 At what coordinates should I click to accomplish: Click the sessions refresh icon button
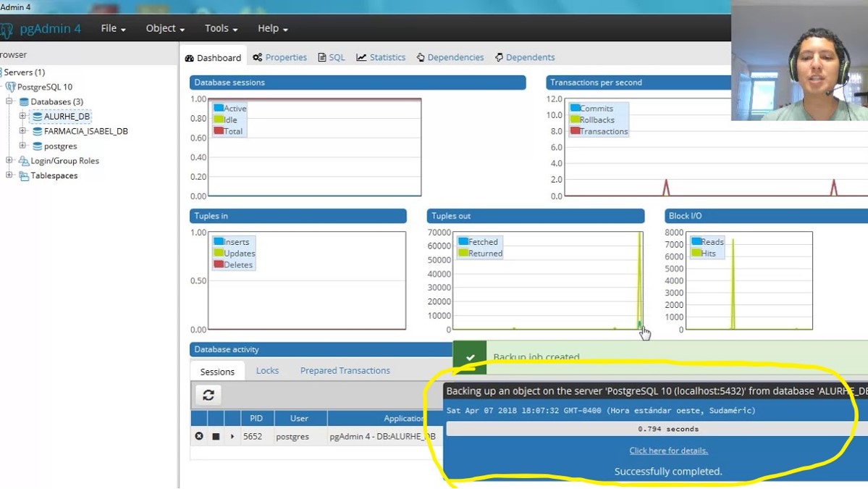point(208,395)
